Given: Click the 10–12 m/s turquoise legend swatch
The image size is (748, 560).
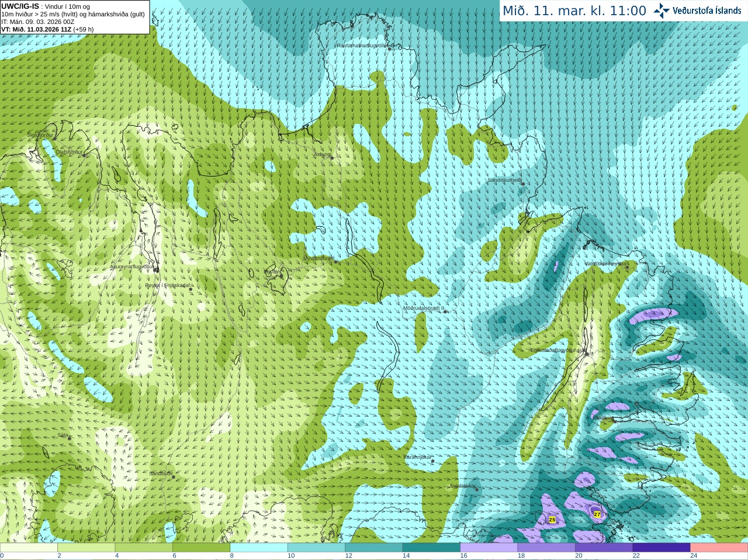Looking at the screenshot, I should tap(316, 548).
